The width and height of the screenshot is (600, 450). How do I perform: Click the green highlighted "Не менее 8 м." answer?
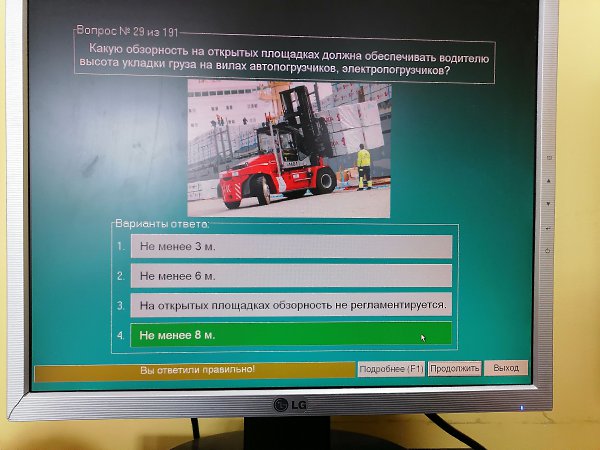(291, 334)
